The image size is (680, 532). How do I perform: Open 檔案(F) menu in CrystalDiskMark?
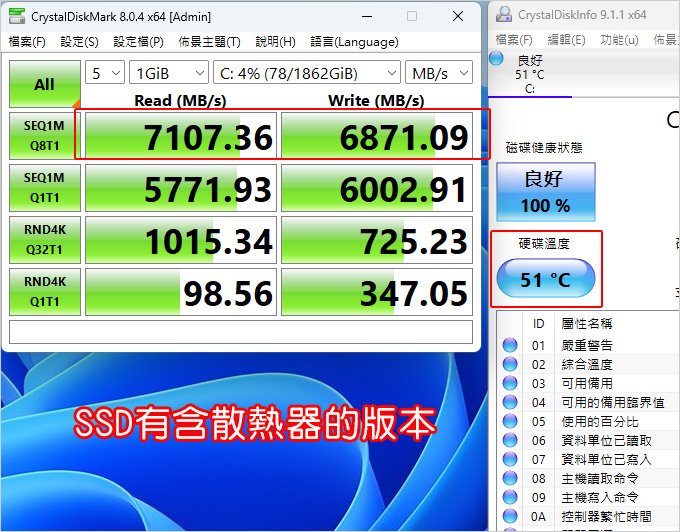pyautogui.click(x=27, y=42)
